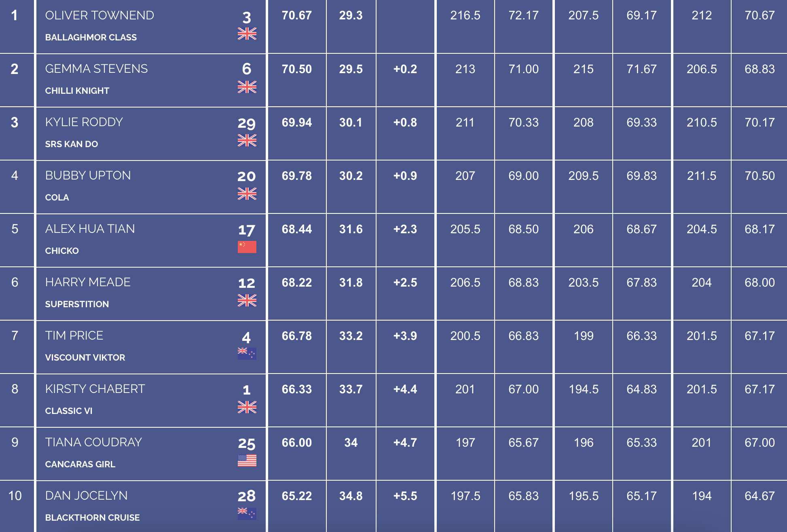Click the British flag beside Kirsty Chabert

(247, 407)
